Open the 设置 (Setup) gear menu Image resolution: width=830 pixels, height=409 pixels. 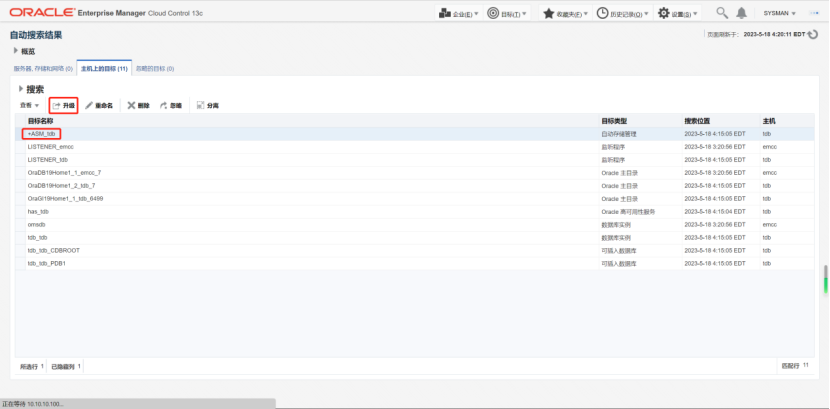[678, 13]
